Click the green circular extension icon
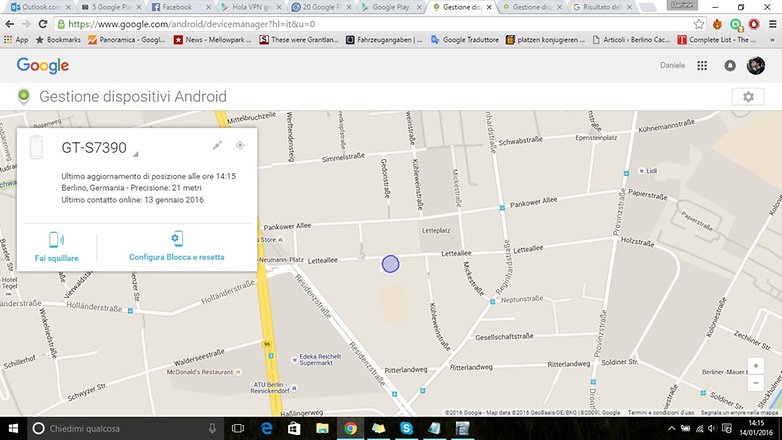The height and width of the screenshot is (440, 782). click(x=736, y=24)
